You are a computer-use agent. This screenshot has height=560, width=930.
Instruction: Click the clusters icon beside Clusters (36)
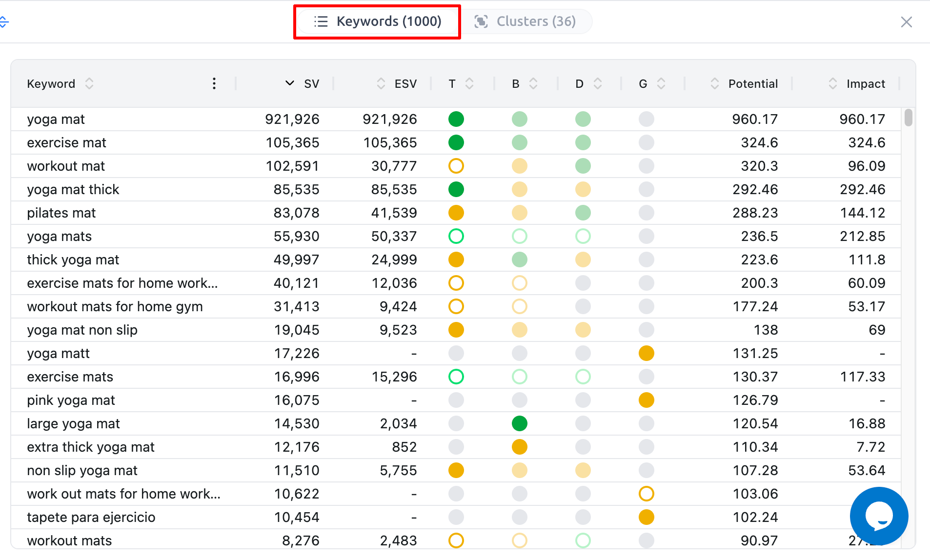coord(481,21)
